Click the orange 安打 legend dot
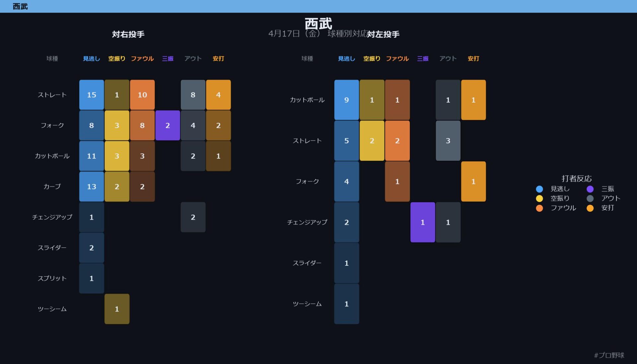The image size is (637, 364). click(590, 208)
